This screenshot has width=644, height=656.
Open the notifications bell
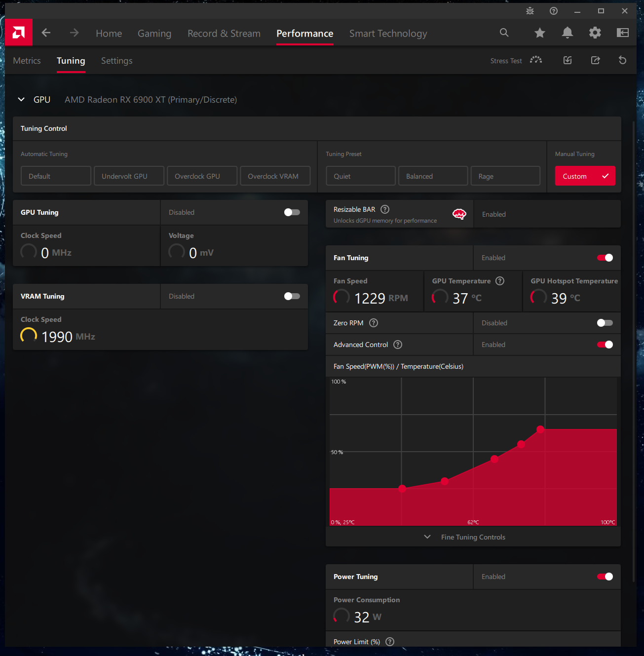(568, 33)
